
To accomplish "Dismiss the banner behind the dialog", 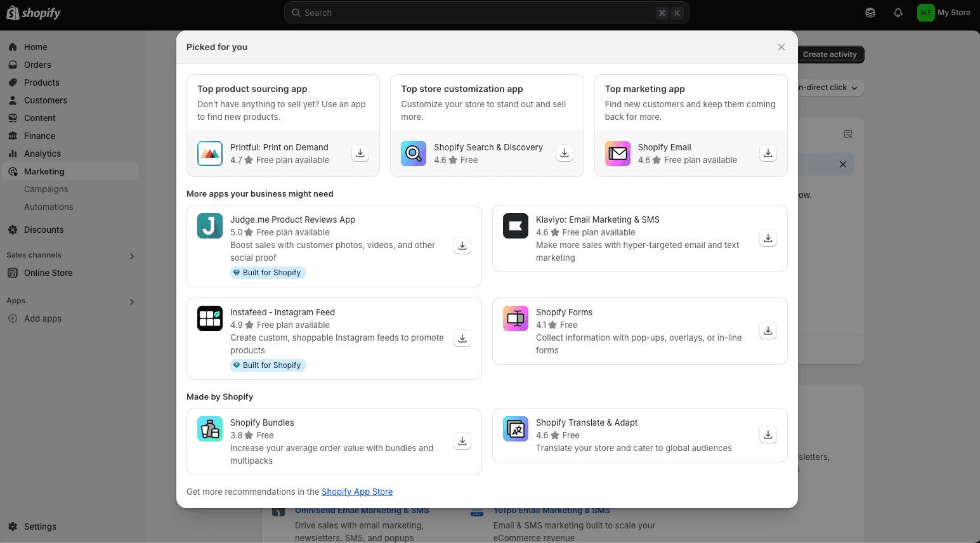I will (x=843, y=164).
